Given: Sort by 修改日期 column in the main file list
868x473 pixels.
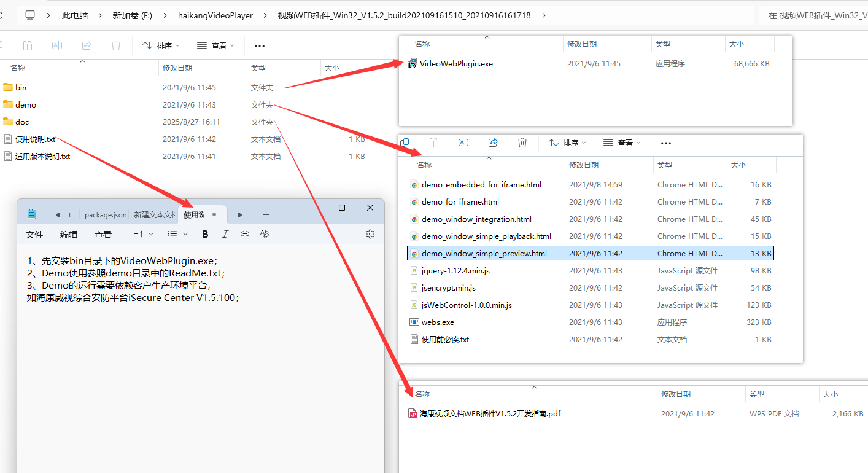Looking at the screenshot, I should [x=177, y=68].
